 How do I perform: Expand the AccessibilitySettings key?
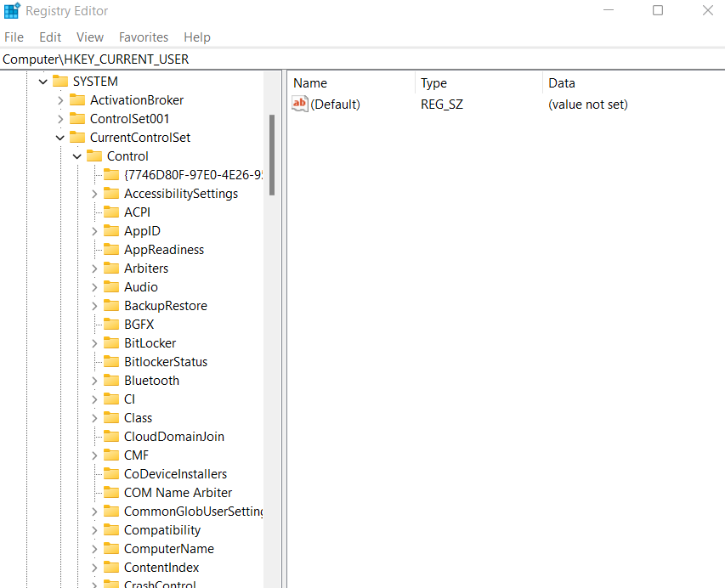[94, 194]
